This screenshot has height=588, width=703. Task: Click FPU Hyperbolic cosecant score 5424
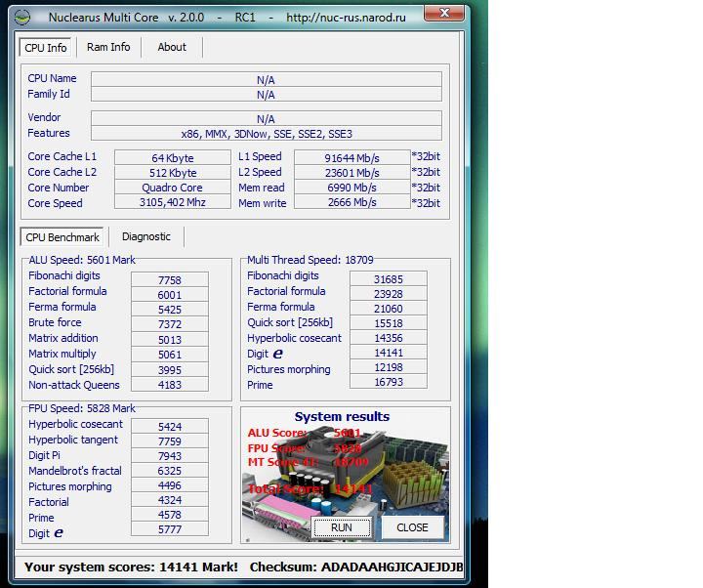[170, 426]
